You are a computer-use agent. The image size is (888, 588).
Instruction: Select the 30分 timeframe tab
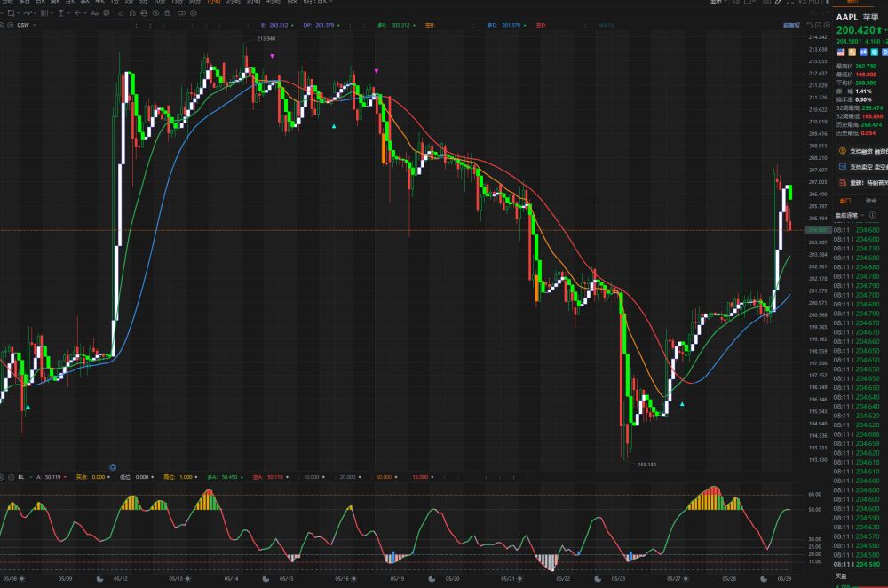click(194, 2)
